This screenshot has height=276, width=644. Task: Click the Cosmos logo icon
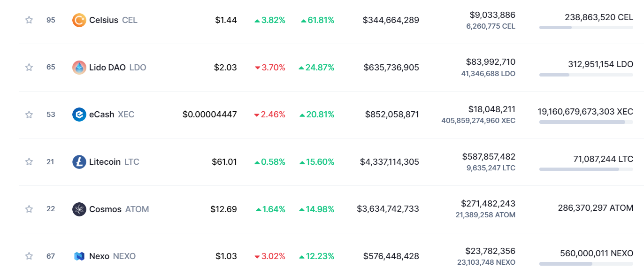[x=79, y=209]
